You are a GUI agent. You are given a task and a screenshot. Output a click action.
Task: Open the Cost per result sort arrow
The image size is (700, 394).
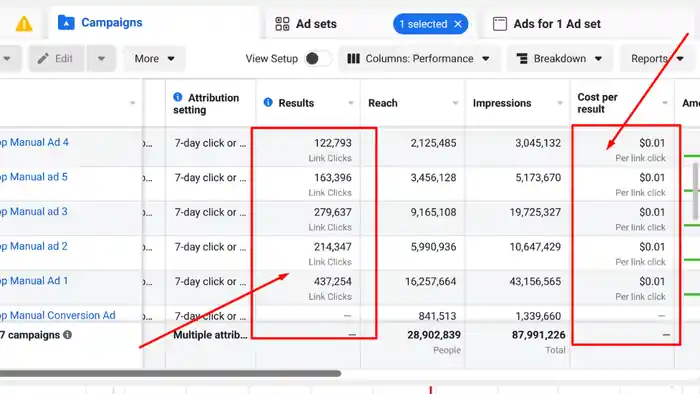pyautogui.click(x=665, y=103)
